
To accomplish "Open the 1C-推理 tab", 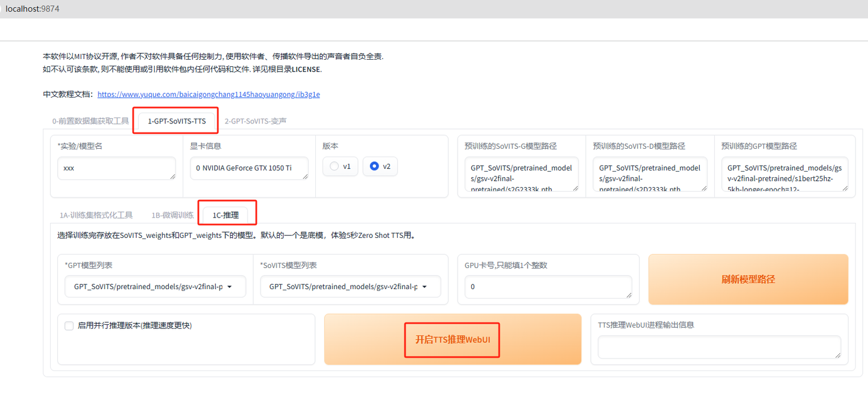I will (227, 214).
